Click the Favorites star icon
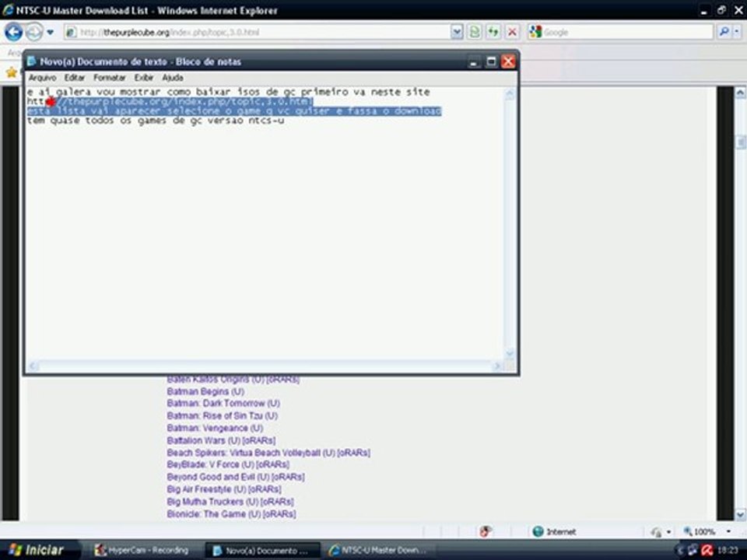This screenshot has width=747, height=560. pos(12,72)
